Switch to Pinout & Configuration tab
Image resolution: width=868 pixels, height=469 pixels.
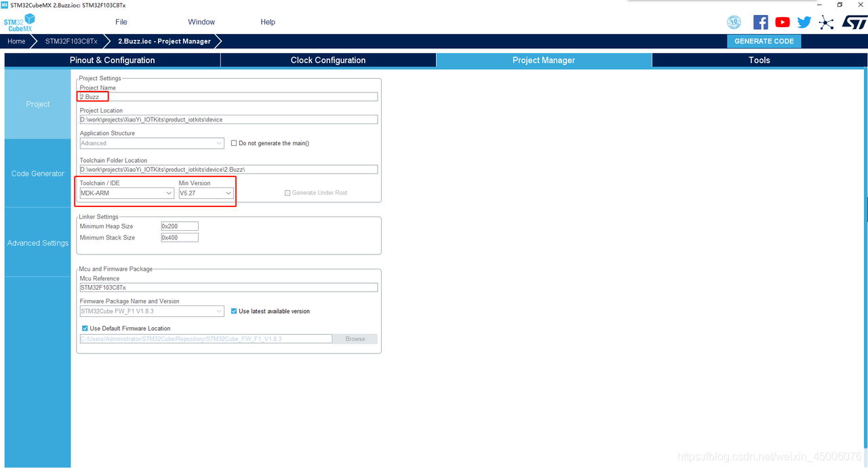coord(113,60)
